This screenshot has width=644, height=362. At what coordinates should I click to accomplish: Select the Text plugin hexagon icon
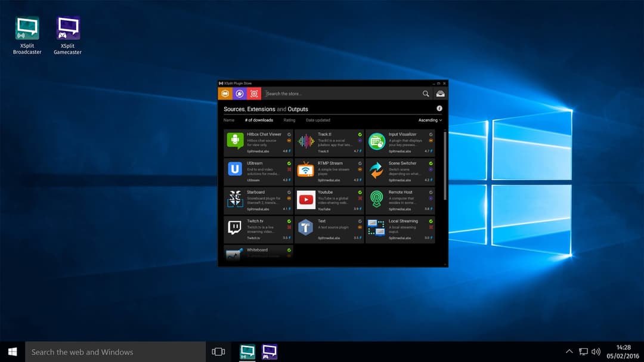[305, 228]
